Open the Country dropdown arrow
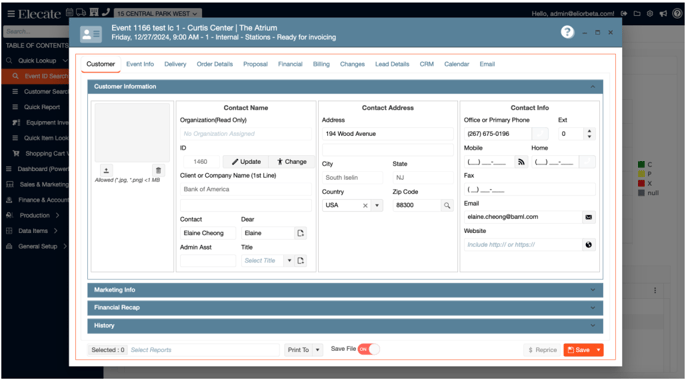The height and width of the screenshot is (390, 688). click(x=377, y=206)
